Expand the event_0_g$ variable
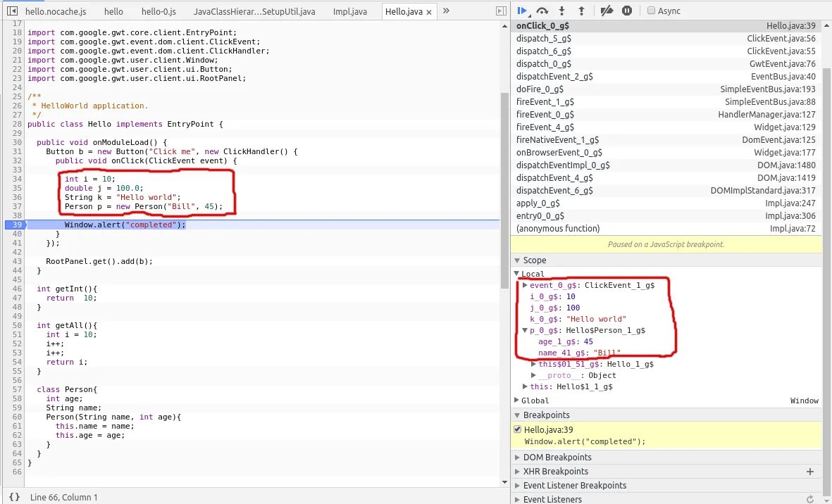The image size is (832, 504). tap(525, 285)
